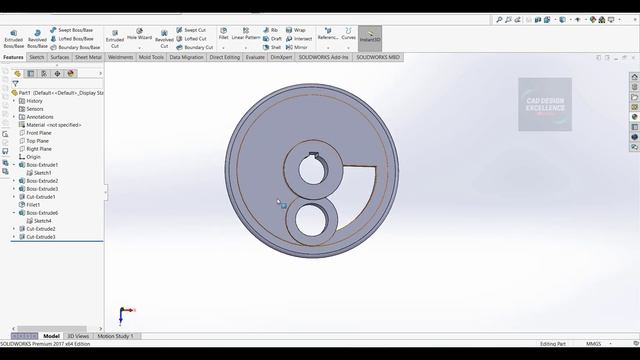Open the Weldments tab
Screen dimensions: 640x360
click(x=120, y=57)
